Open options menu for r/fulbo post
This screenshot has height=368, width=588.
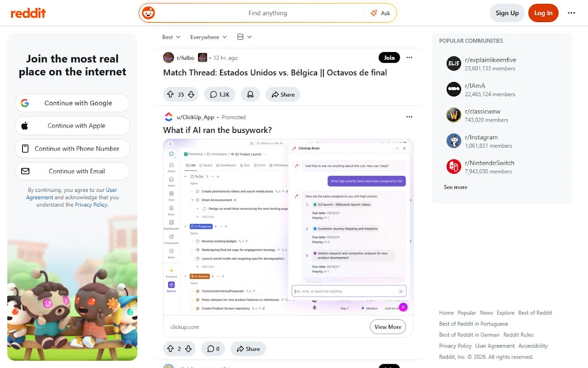pos(410,58)
